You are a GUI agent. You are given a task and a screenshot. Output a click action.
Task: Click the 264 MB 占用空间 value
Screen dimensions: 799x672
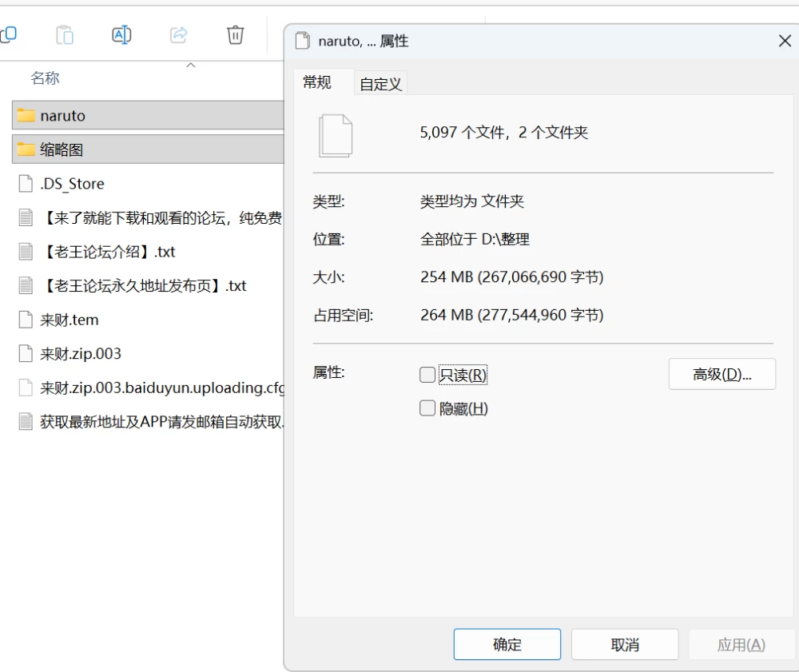[511, 315]
